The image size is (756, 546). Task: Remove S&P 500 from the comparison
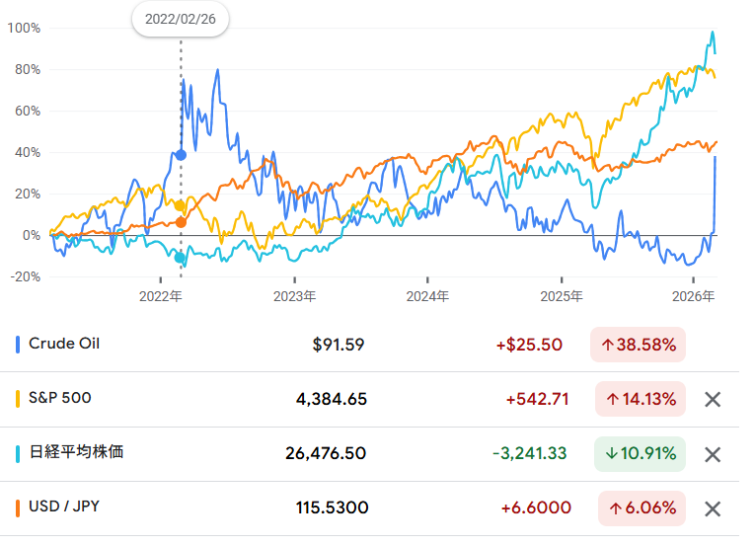[713, 400]
